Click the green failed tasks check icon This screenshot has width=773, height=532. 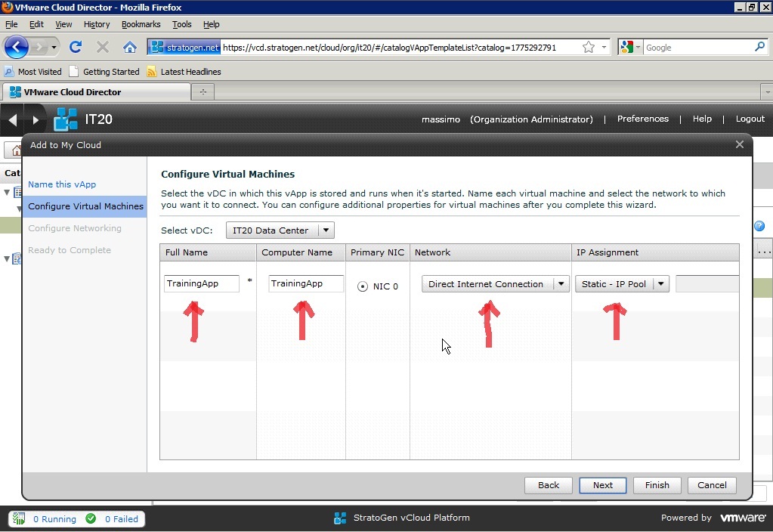pos(91,518)
